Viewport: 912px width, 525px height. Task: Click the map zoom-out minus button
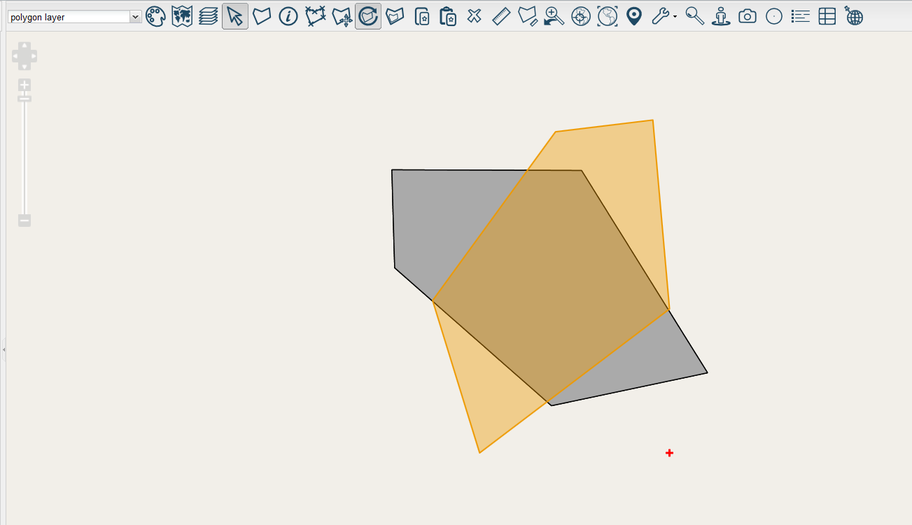pos(24,220)
